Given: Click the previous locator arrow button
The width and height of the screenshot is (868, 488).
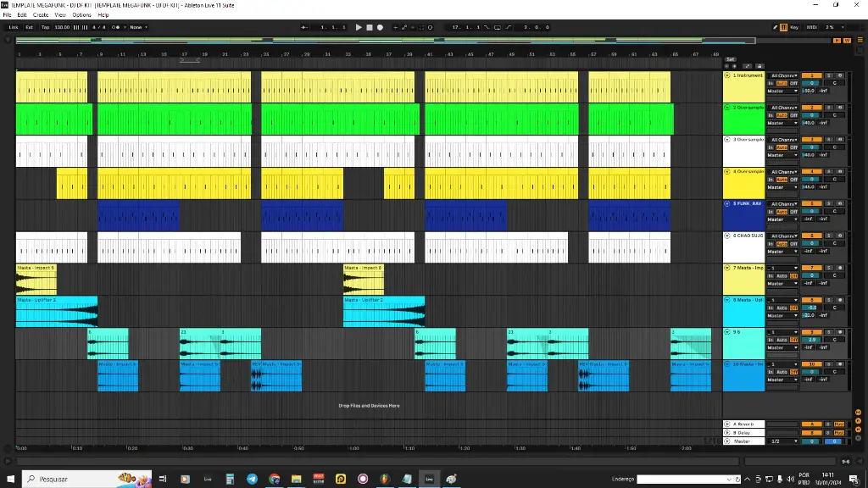Looking at the screenshot, I should click(726, 66).
